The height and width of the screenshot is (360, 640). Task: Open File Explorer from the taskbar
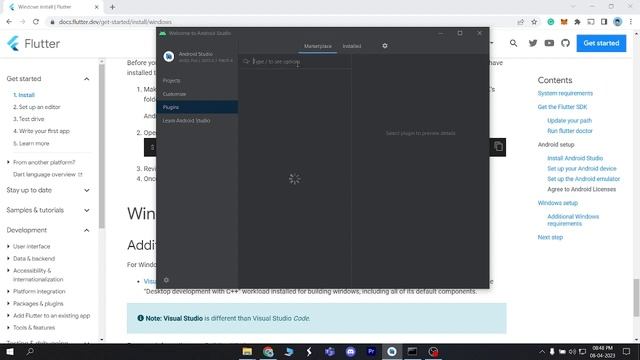coord(247,351)
